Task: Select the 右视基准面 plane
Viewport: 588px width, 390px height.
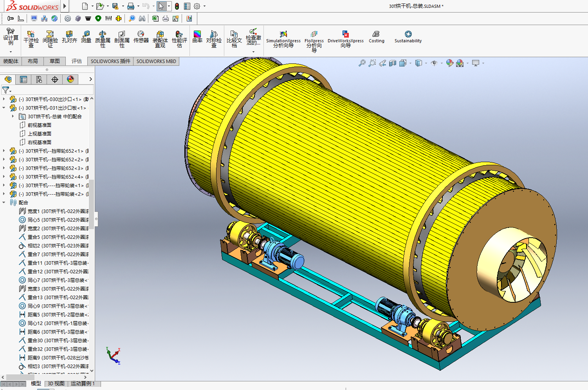Action: (x=40, y=142)
